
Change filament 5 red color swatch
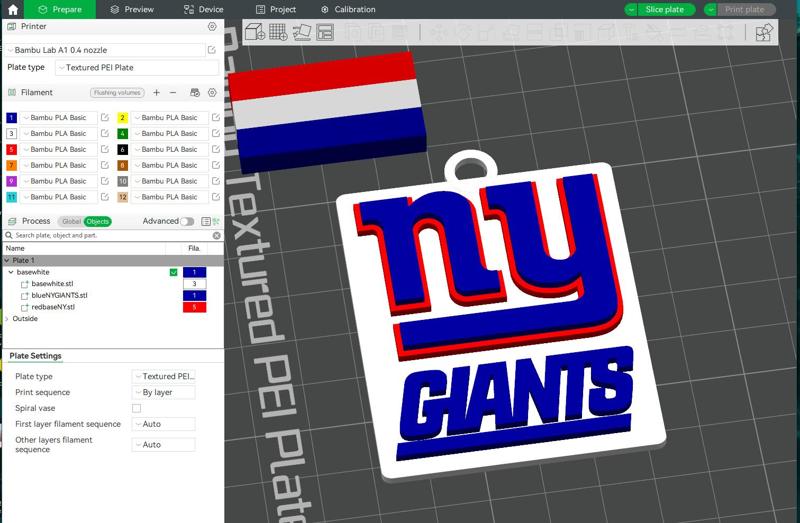coord(11,150)
